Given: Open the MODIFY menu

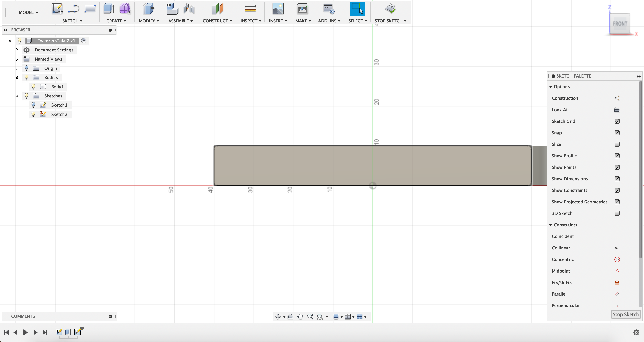Looking at the screenshot, I should 149,21.
